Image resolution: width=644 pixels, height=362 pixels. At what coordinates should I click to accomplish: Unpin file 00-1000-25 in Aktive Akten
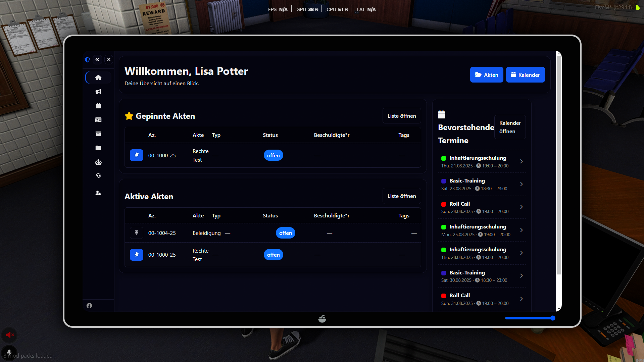[x=137, y=255]
